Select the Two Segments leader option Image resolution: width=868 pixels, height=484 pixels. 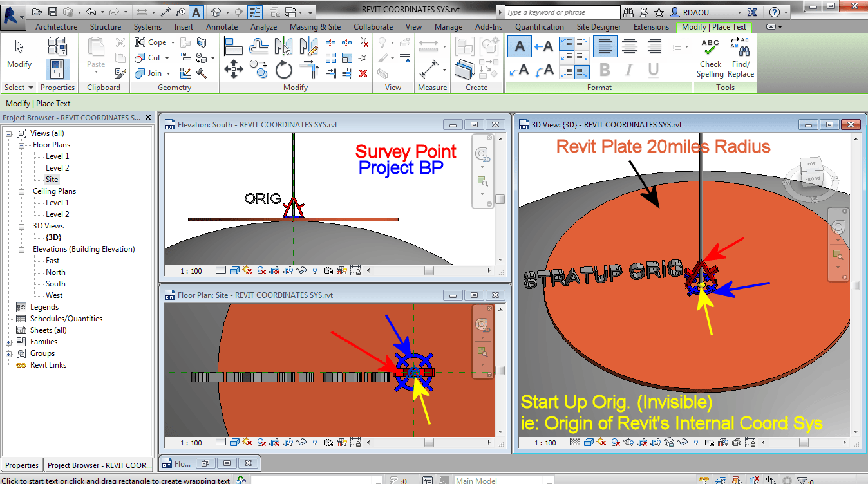(520, 70)
